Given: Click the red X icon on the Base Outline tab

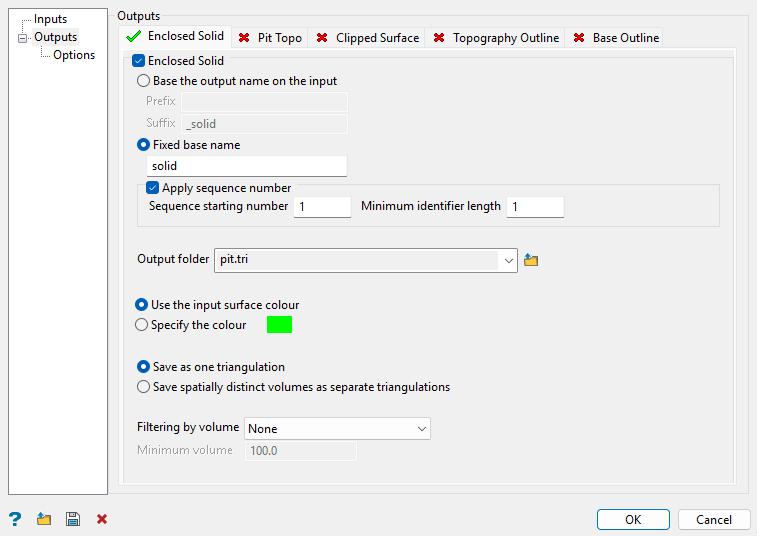Looking at the screenshot, I should coord(579,38).
